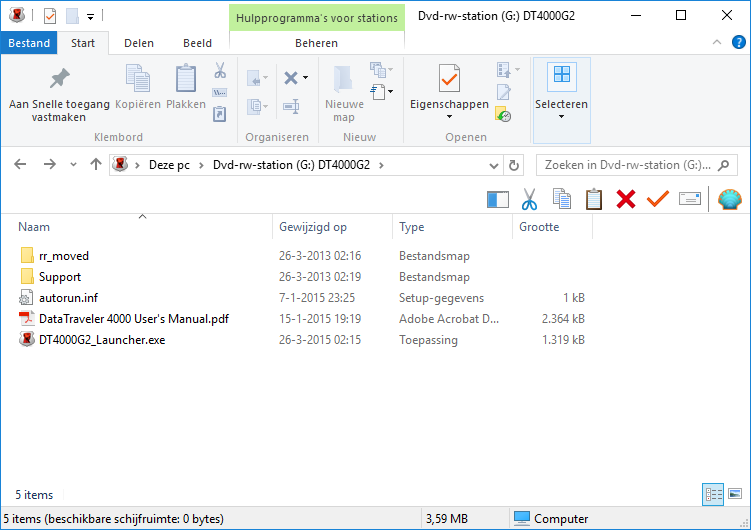Click the red X delete icon
This screenshot has height=530, width=752.
pyautogui.click(x=626, y=199)
